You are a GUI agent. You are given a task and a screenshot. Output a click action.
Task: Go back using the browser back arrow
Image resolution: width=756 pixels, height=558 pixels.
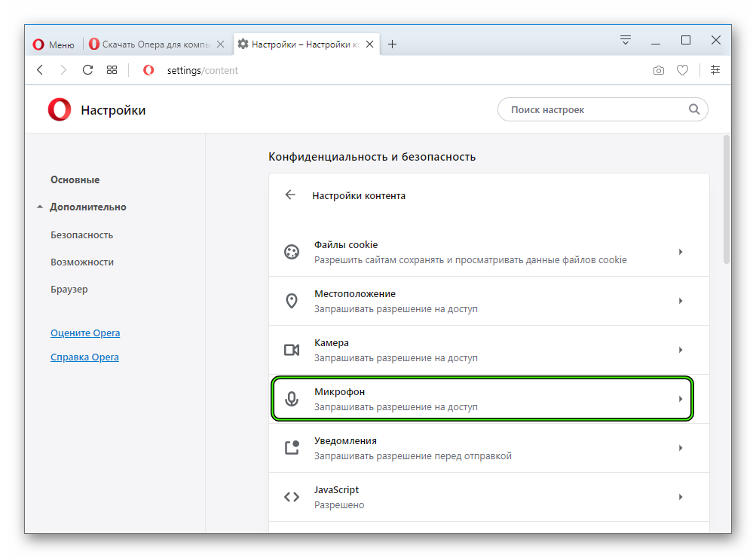(x=40, y=70)
